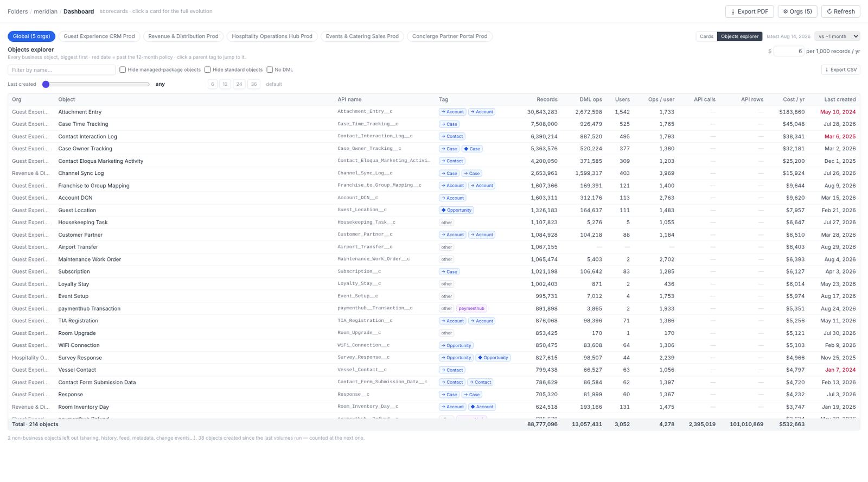This screenshot has width=868, height=482.
Task: Open the Channel Sync Log object row
Action: 433,173
